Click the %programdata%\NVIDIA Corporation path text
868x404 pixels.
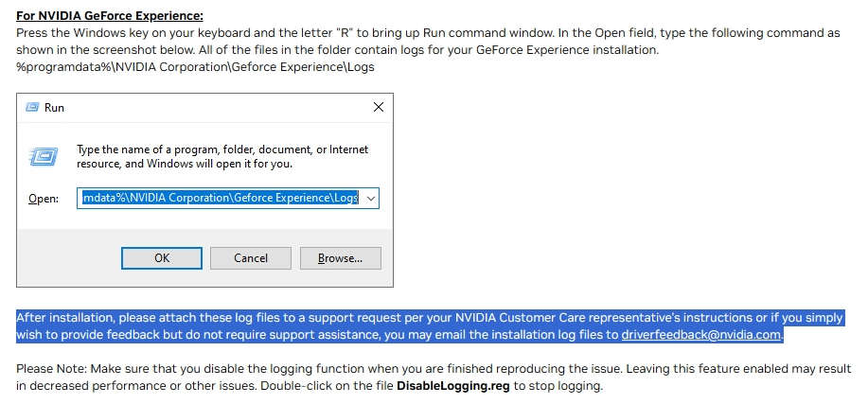coord(195,67)
